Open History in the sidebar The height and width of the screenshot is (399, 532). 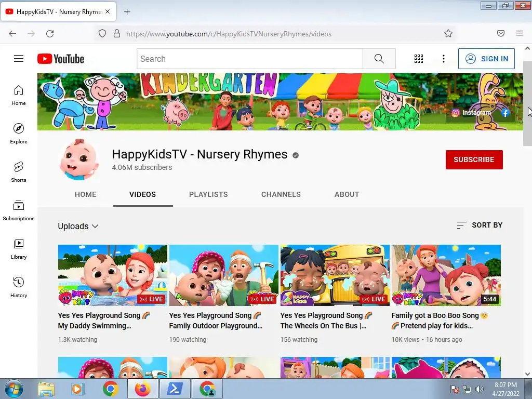click(x=19, y=287)
